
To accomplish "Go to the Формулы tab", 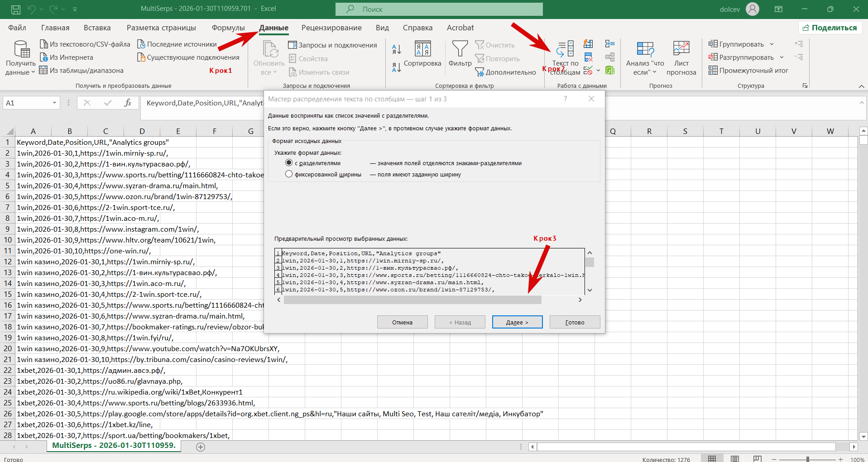I will coord(228,28).
